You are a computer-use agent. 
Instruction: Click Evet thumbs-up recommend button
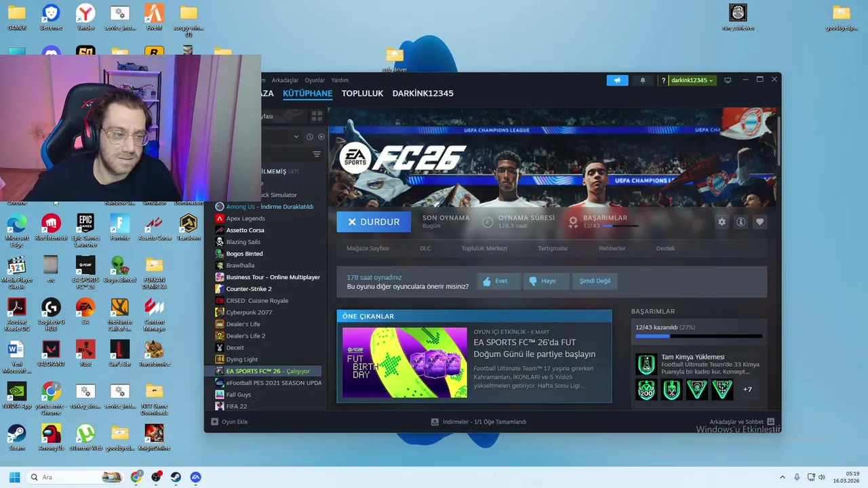coord(498,281)
